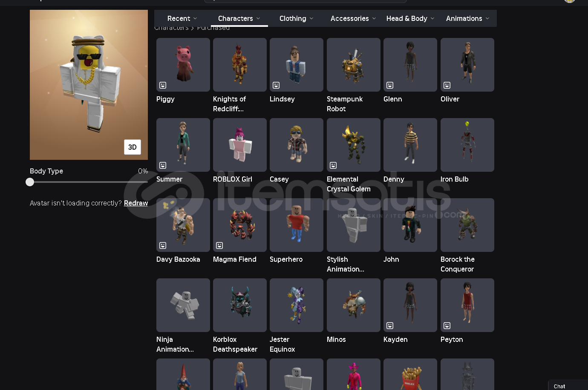Click the Peyton name label
The image size is (588, 390).
(x=452, y=340)
